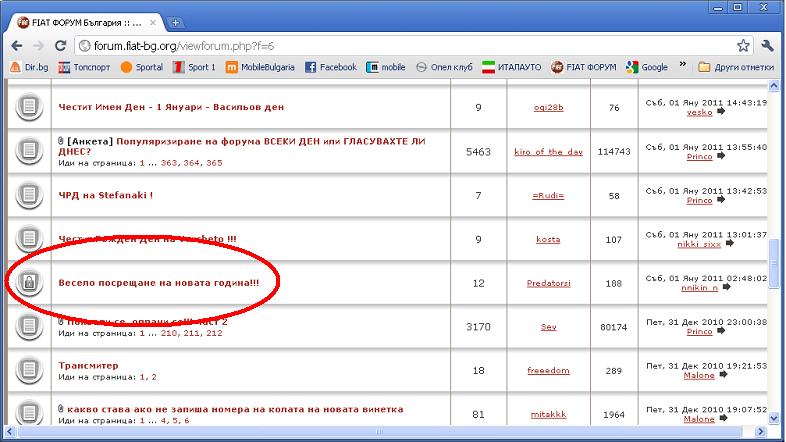Bookmark this page with the star icon

tap(743, 45)
